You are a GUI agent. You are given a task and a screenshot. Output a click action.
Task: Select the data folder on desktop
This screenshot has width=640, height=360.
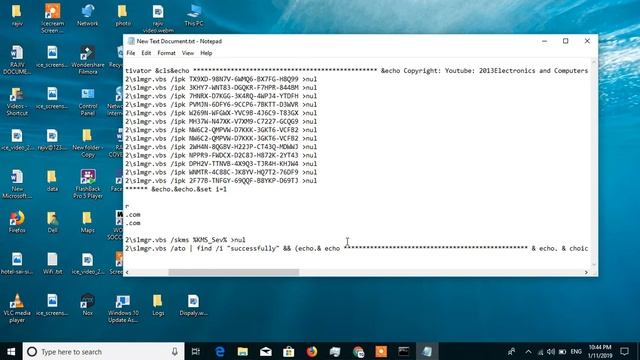[52, 181]
